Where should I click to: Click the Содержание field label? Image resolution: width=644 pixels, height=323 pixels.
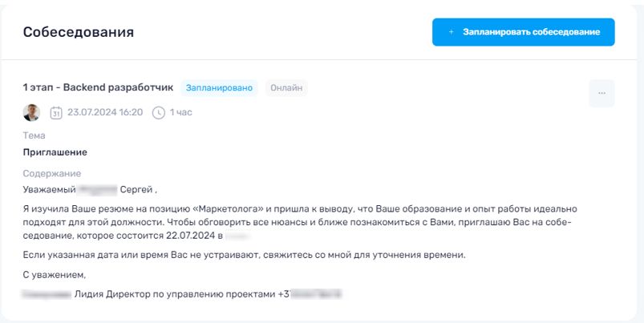tap(52, 173)
